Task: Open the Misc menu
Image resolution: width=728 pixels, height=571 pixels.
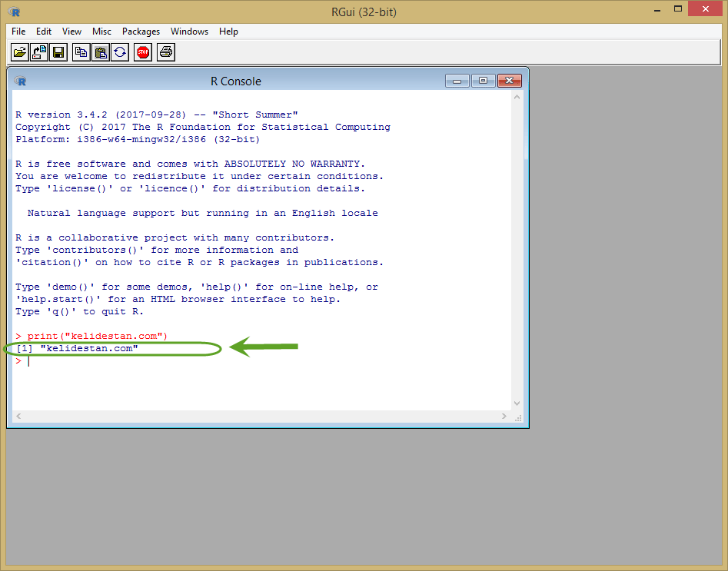Action: point(101,31)
